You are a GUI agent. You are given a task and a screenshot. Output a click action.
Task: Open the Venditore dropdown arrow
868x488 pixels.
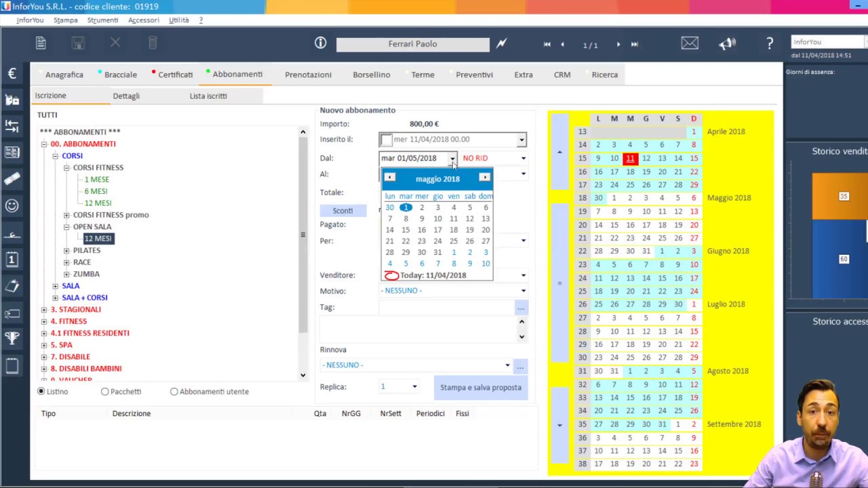pyautogui.click(x=523, y=276)
